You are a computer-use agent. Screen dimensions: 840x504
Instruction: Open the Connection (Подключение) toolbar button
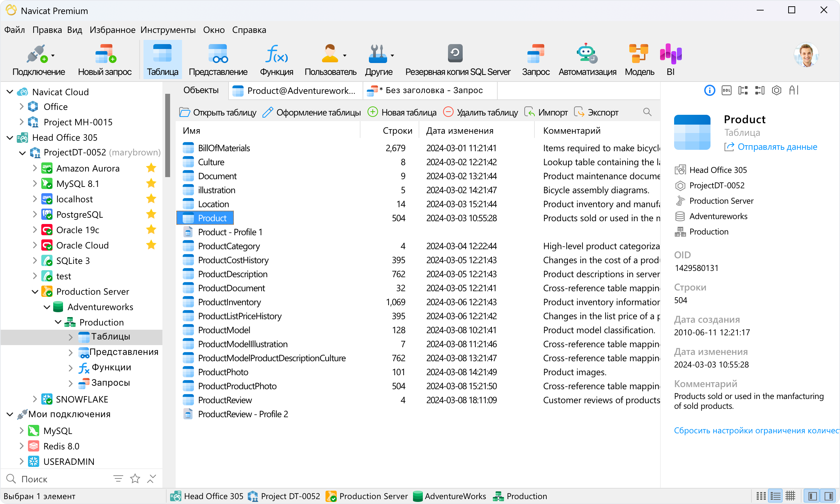point(38,60)
